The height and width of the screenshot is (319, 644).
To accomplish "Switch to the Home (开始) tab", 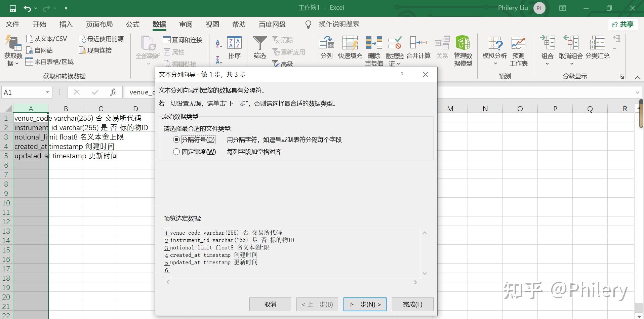I will (x=39, y=24).
